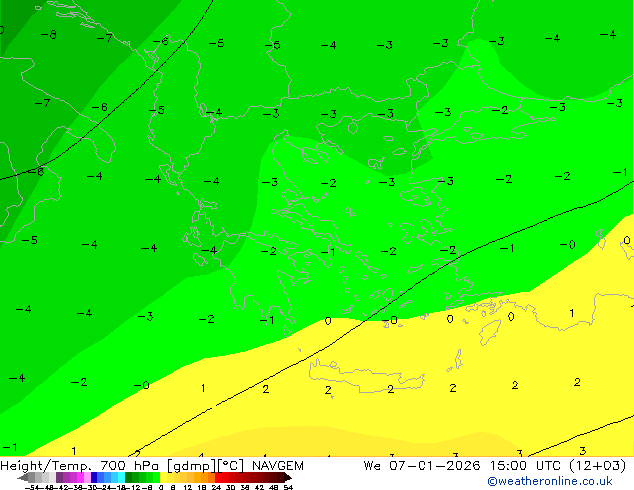Click the gray left arrow of the color scale

point(23,478)
